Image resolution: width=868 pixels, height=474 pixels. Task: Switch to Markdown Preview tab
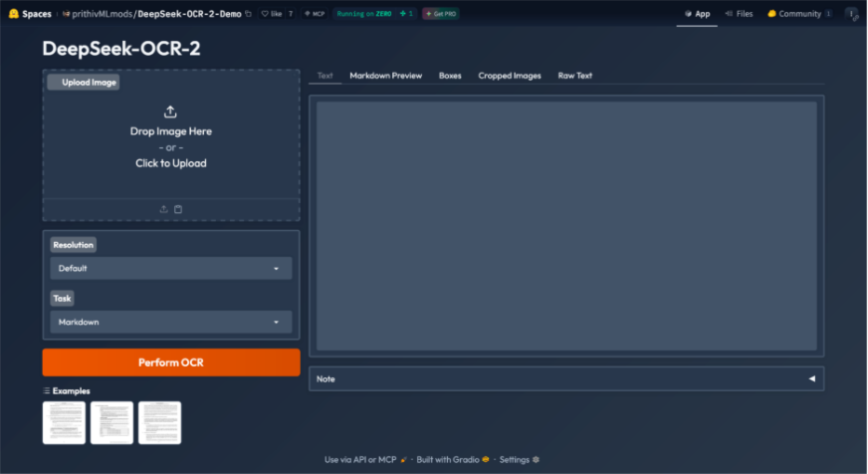coord(386,76)
